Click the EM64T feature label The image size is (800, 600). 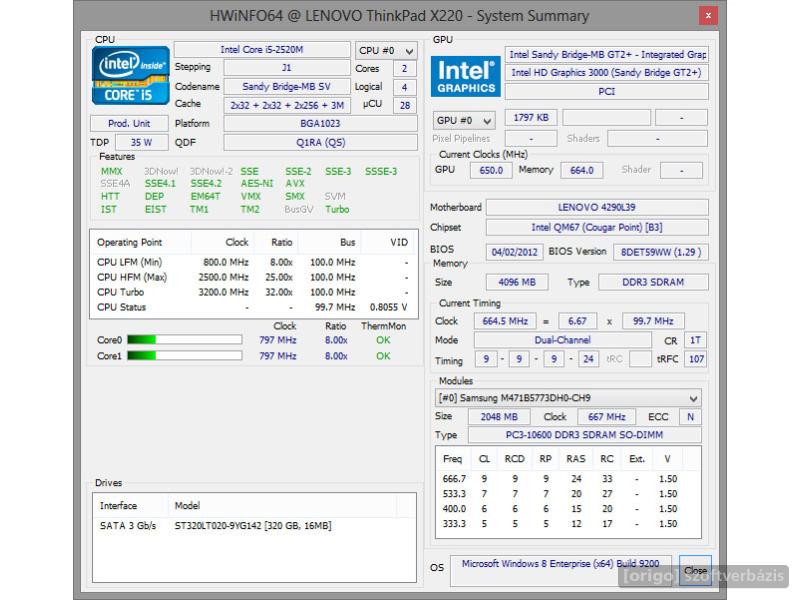(205, 196)
